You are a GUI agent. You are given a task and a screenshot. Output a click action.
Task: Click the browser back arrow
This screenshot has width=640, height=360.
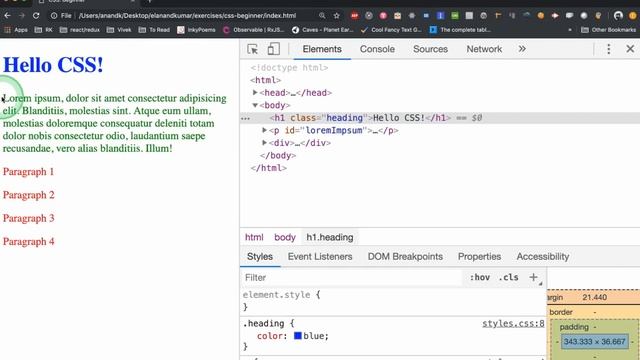click(7, 16)
